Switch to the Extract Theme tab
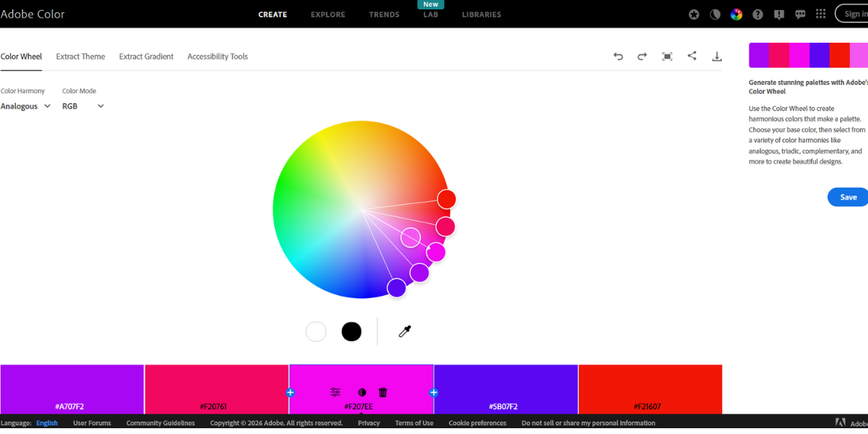This screenshot has width=868, height=434. (x=80, y=56)
